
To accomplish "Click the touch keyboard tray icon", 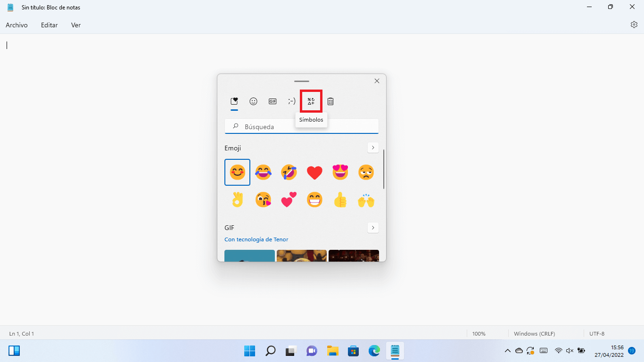I will click(543, 351).
